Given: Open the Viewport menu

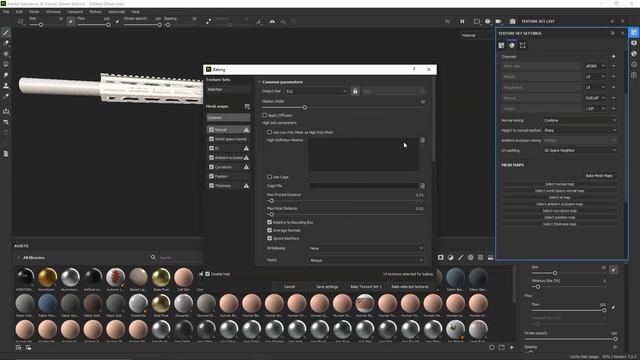Looking at the screenshot, I should [75, 12].
